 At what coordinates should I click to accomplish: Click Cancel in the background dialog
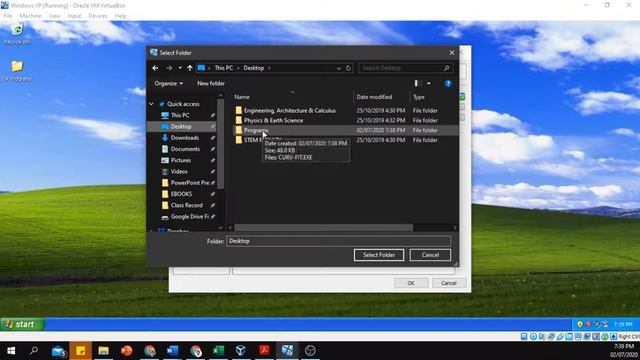click(449, 283)
